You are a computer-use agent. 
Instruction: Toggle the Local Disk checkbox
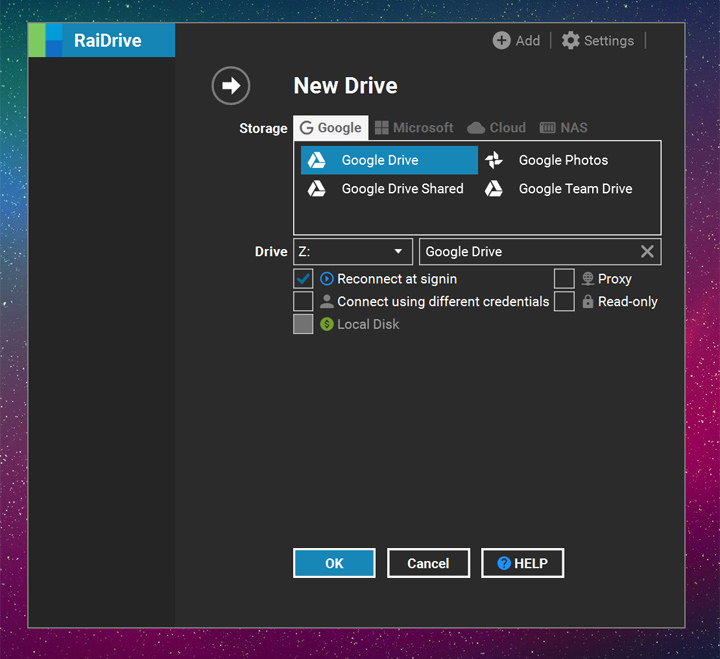(303, 324)
